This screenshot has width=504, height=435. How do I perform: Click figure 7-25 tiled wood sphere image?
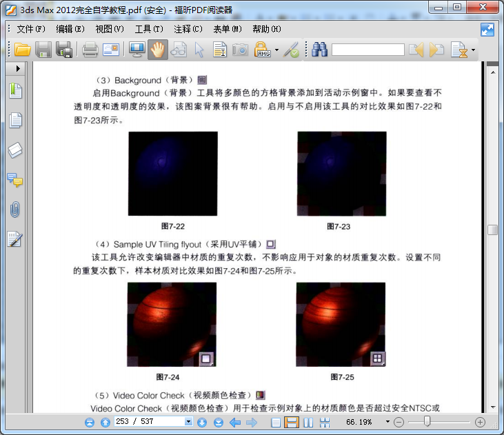pyautogui.click(x=341, y=325)
